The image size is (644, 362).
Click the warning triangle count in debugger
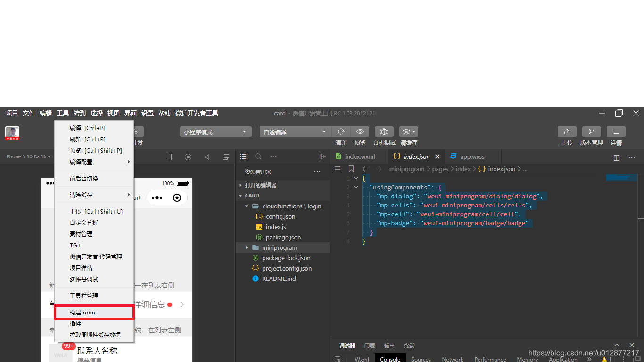(607, 359)
